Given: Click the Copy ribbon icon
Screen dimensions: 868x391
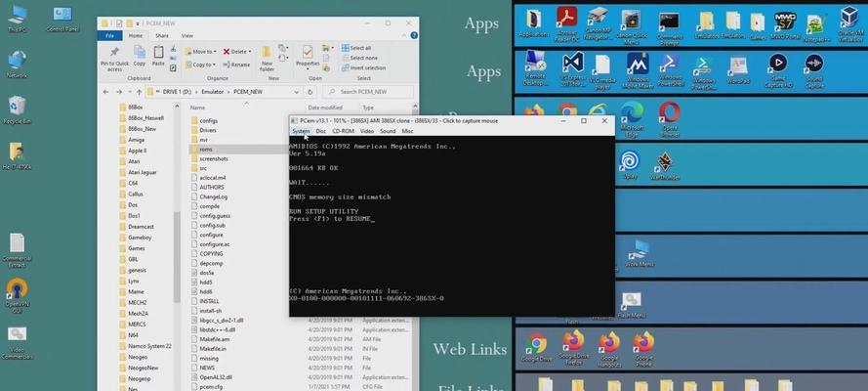Looking at the screenshot, I should pyautogui.click(x=140, y=57).
